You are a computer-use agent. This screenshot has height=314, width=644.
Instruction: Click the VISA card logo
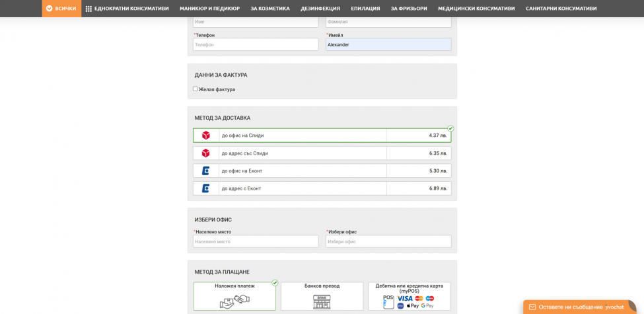[x=405, y=298]
